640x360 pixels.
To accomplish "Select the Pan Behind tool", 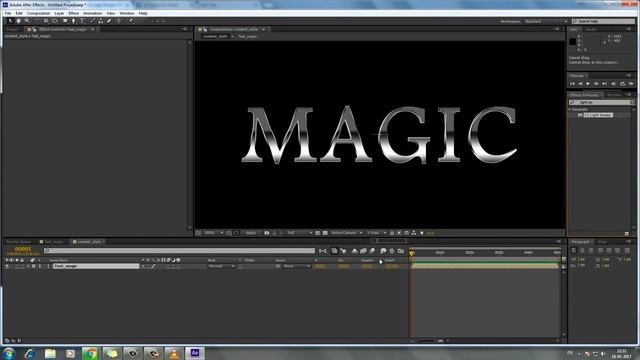I will 55,21.
